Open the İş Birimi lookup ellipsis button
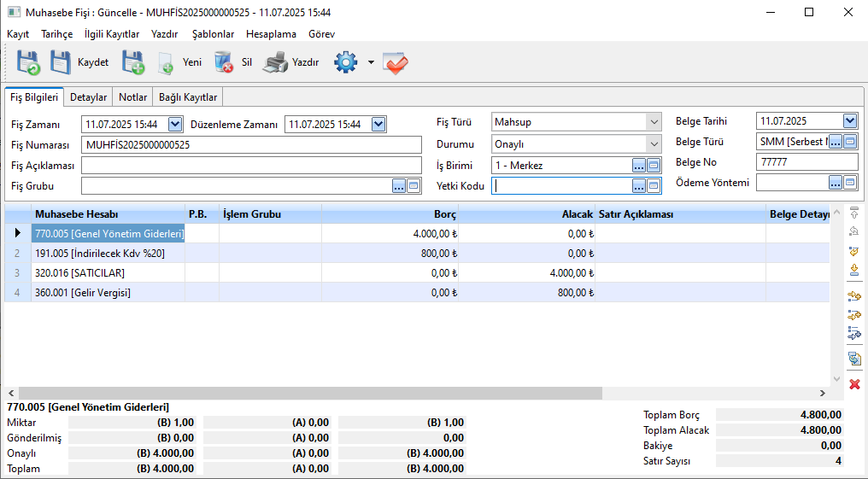The height and width of the screenshot is (479, 868). 638,166
